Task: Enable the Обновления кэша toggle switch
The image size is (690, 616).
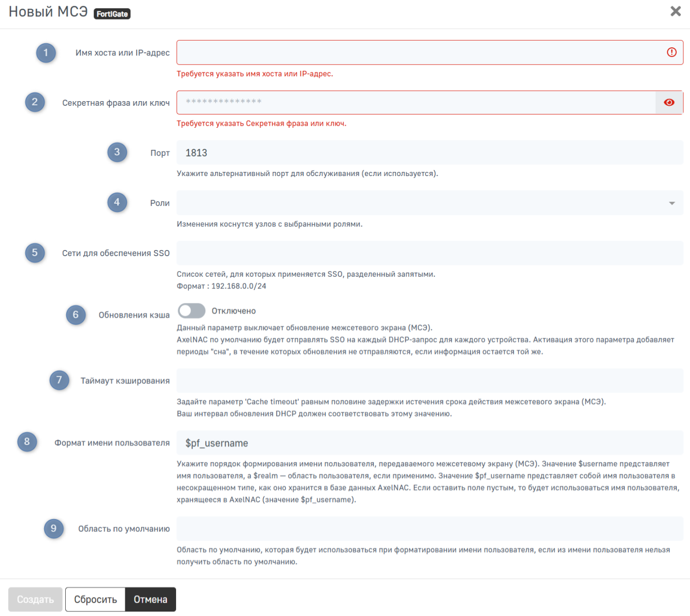Action: click(191, 311)
